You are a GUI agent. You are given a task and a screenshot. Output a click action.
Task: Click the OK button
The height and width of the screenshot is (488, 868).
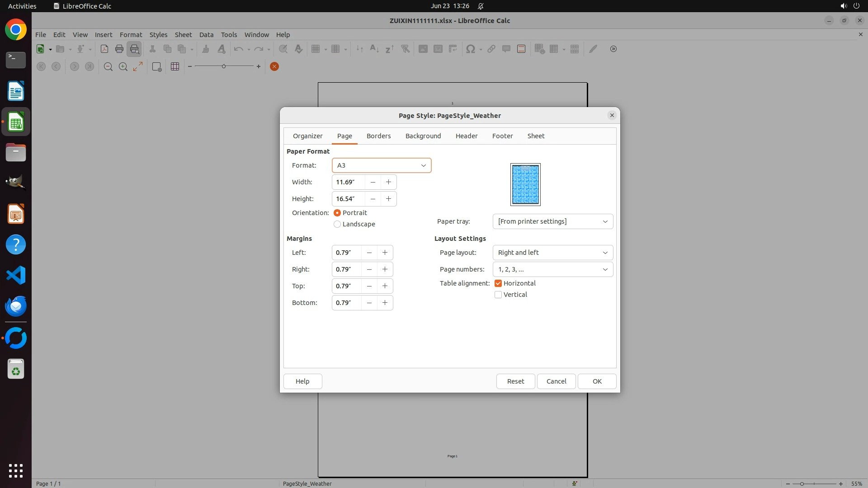(597, 381)
